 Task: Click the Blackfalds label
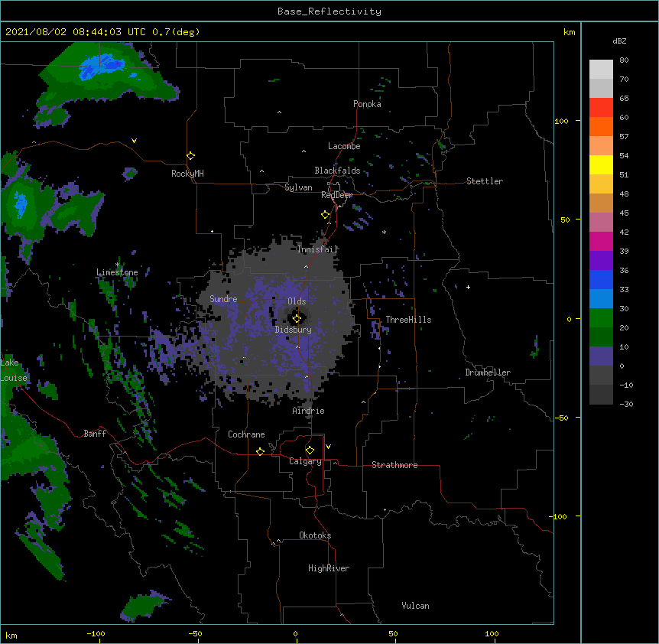(x=337, y=171)
